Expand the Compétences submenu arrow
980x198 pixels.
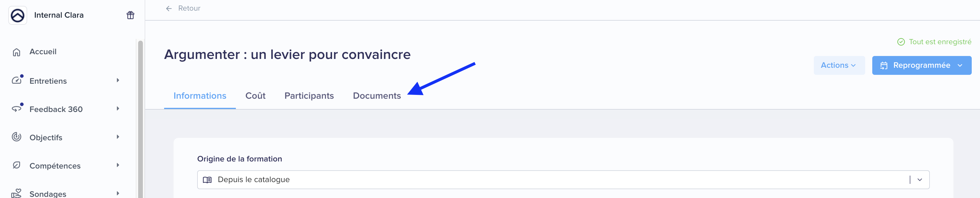pos(118,165)
